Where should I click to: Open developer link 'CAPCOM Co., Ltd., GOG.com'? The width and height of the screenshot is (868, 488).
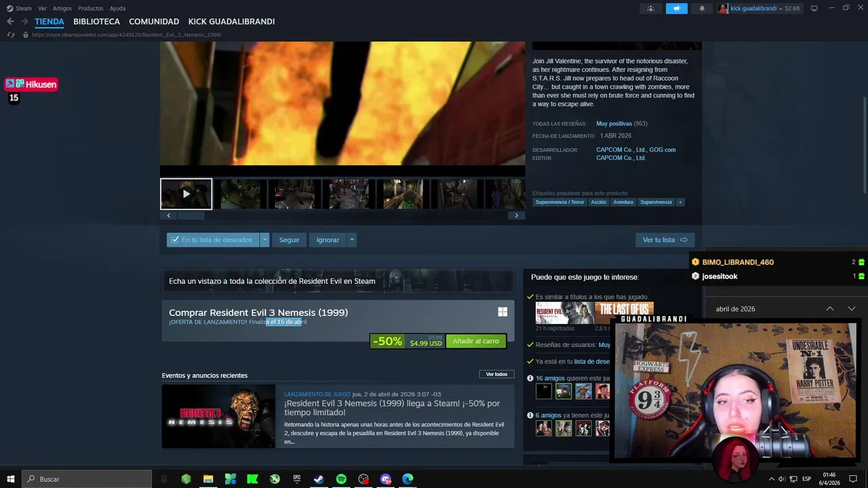(x=635, y=150)
